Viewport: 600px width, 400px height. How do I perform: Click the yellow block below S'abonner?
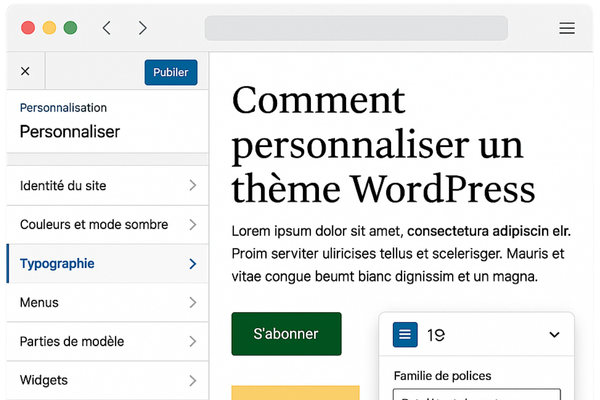[295, 393]
